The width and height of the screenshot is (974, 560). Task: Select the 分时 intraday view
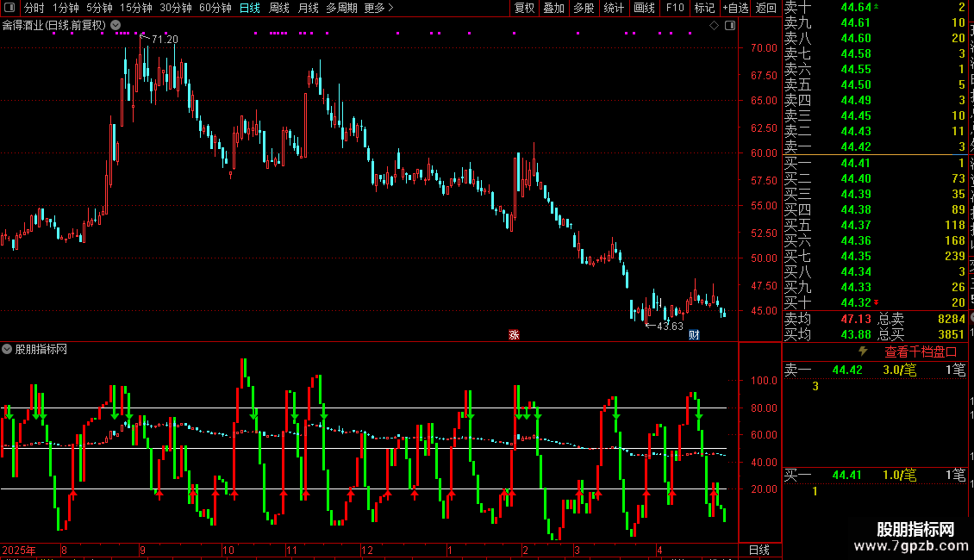point(34,8)
